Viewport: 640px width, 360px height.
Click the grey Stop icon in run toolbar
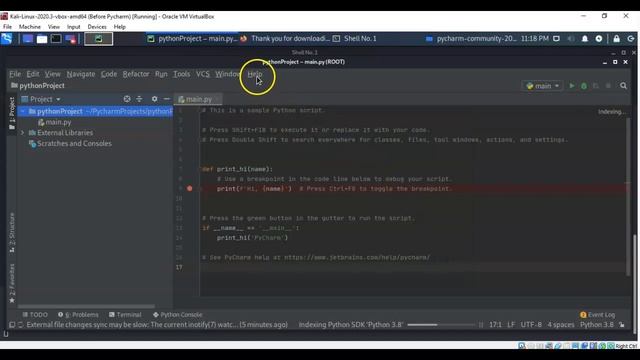pos(608,86)
